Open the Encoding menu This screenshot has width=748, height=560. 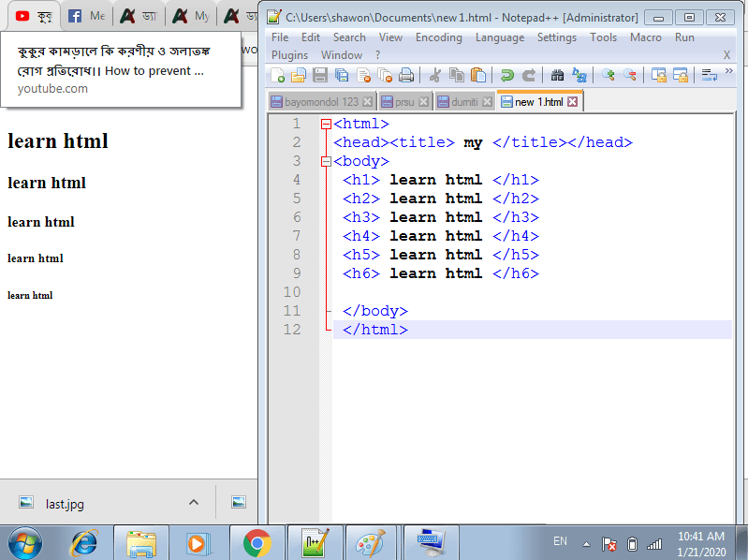(x=438, y=37)
